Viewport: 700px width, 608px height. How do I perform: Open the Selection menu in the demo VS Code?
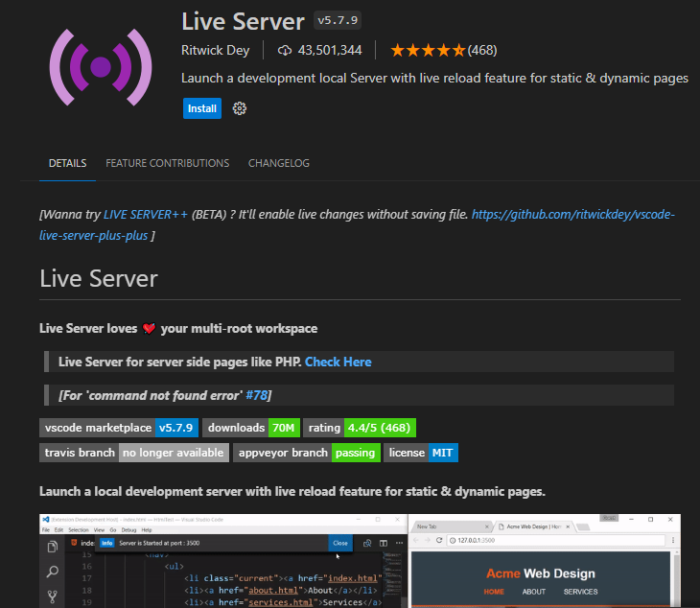(79, 530)
